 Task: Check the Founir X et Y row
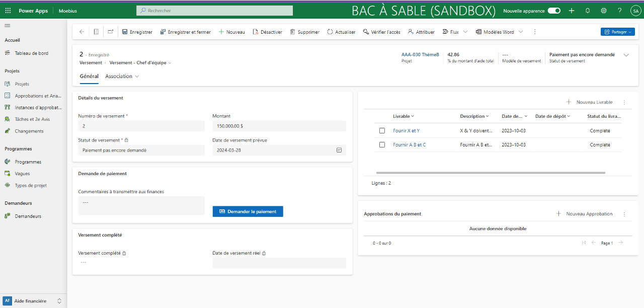[382, 131]
